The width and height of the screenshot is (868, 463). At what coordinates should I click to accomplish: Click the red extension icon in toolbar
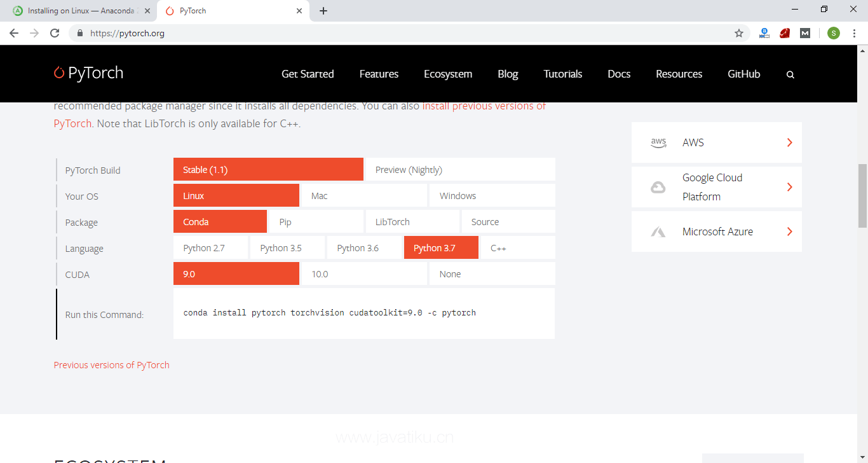(x=785, y=33)
